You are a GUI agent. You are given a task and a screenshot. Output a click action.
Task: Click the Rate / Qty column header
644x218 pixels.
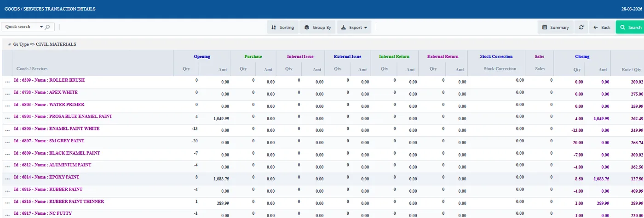(x=632, y=70)
